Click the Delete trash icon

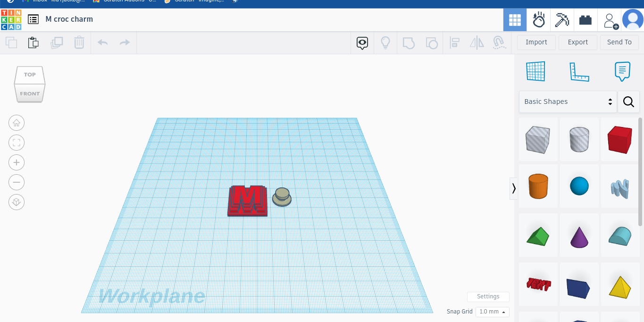(79, 42)
